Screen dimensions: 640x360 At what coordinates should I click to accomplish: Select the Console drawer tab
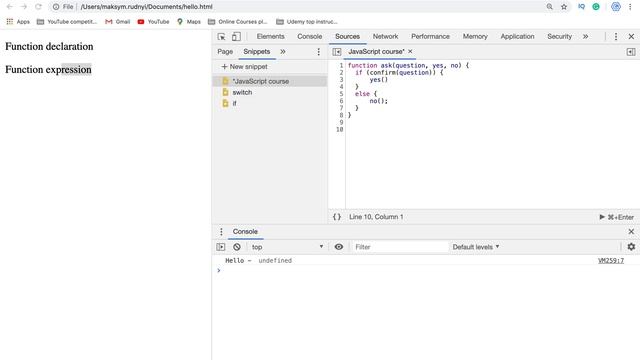[245, 231]
